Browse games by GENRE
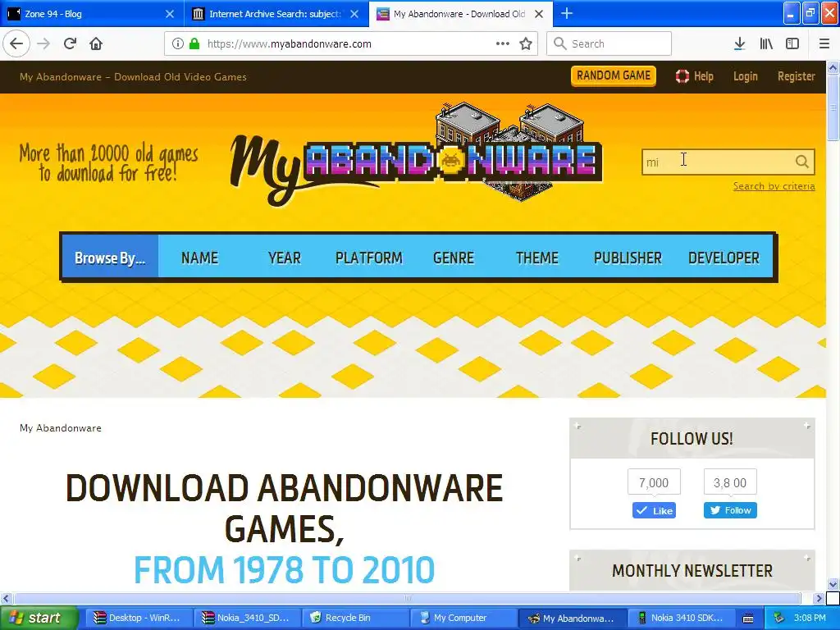Screen dimensions: 840x630 tap(453, 258)
